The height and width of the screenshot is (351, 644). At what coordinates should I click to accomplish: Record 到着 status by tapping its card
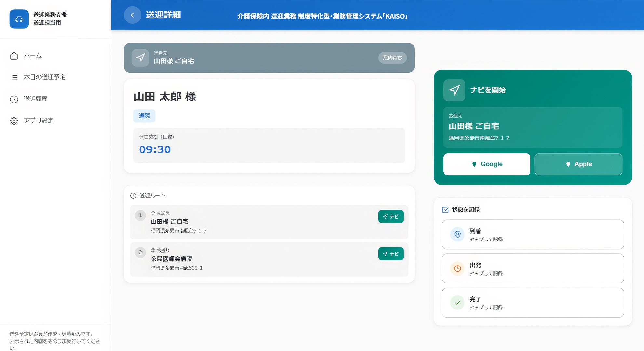coord(532,235)
